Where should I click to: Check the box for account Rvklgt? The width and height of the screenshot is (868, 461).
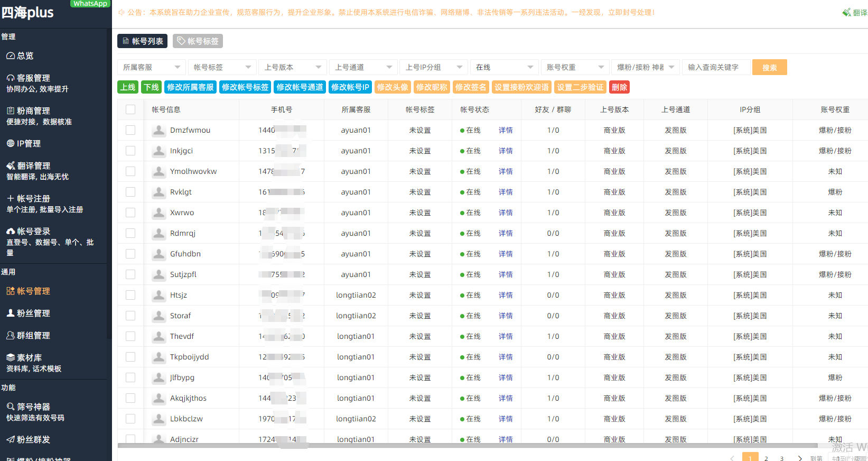click(x=130, y=192)
